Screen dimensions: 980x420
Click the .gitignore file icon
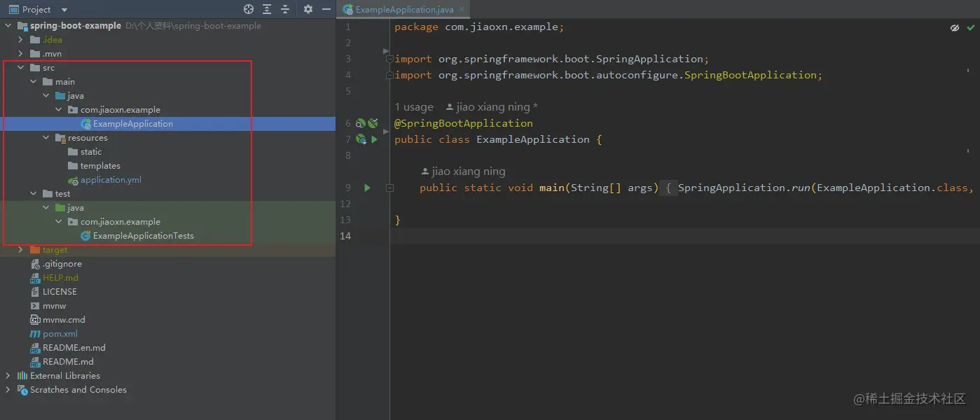(35, 264)
